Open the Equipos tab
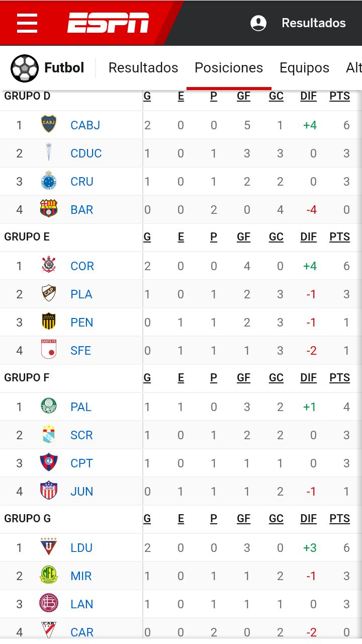Screen dimensions: 362x644 point(304,68)
